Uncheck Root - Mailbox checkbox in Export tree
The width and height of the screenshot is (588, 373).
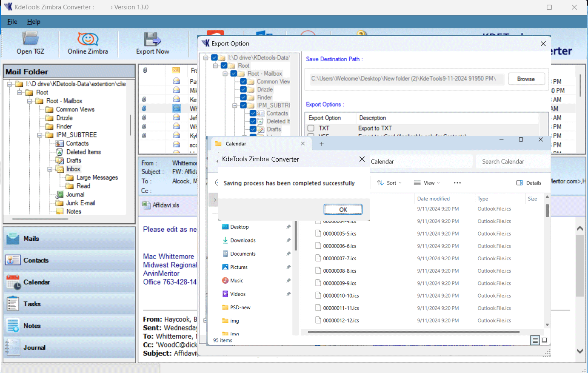tap(234, 74)
